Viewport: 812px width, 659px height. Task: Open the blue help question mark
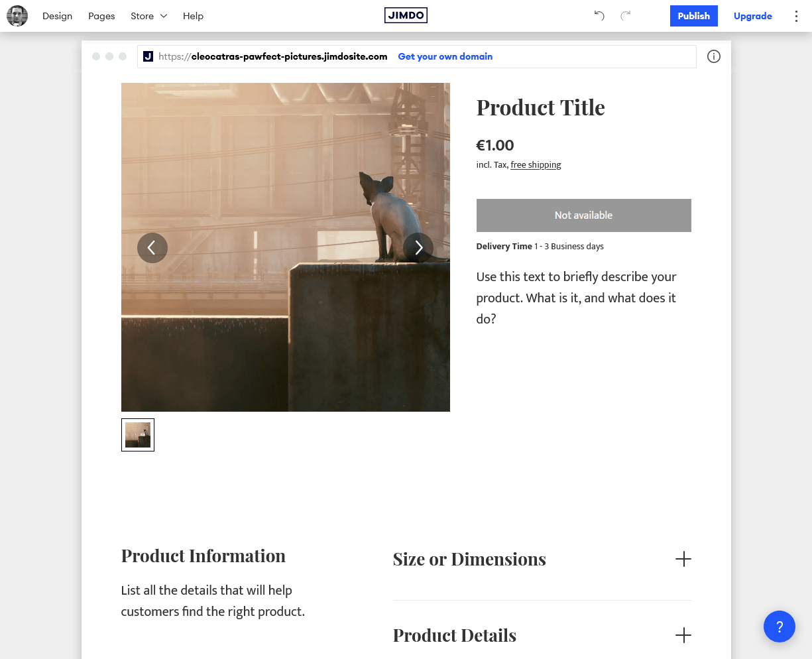780,627
